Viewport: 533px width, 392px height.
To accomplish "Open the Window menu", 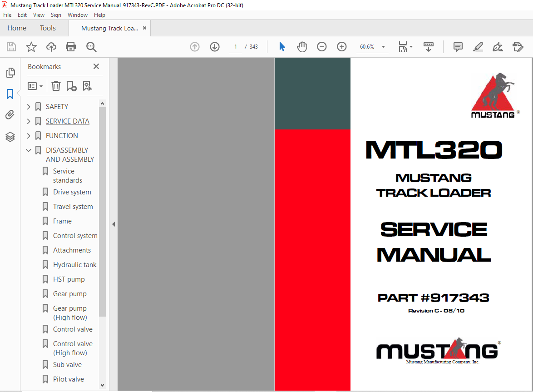I will [78, 15].
